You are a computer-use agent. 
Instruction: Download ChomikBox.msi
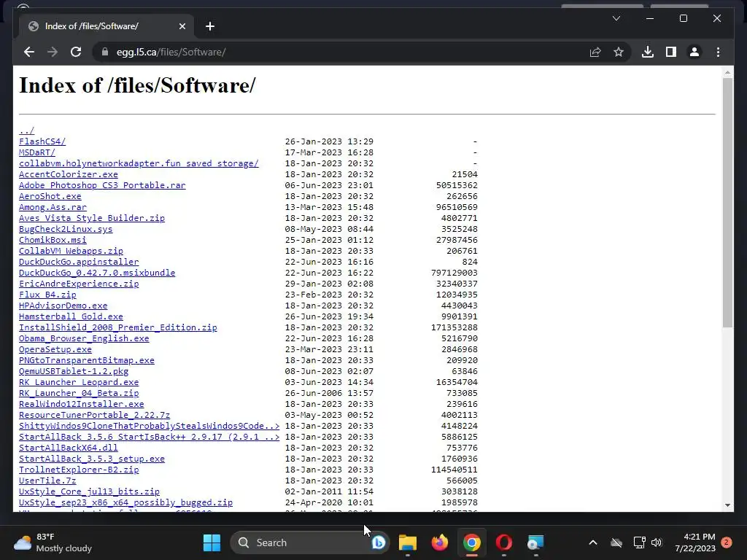[x=53, y=240]
